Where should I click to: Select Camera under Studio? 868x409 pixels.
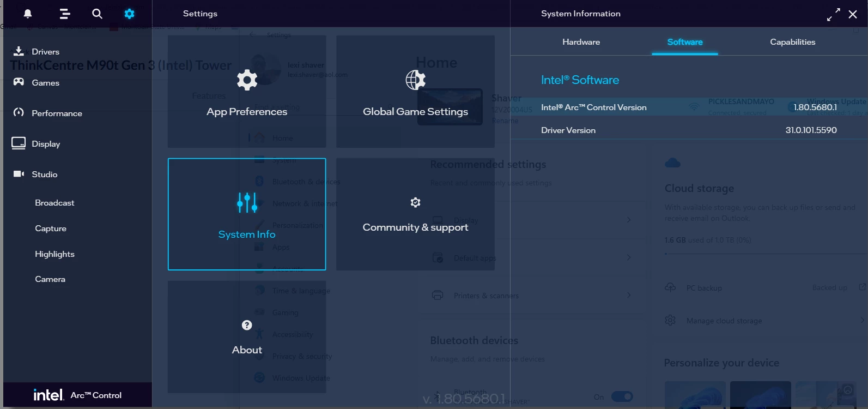(50, 279)
